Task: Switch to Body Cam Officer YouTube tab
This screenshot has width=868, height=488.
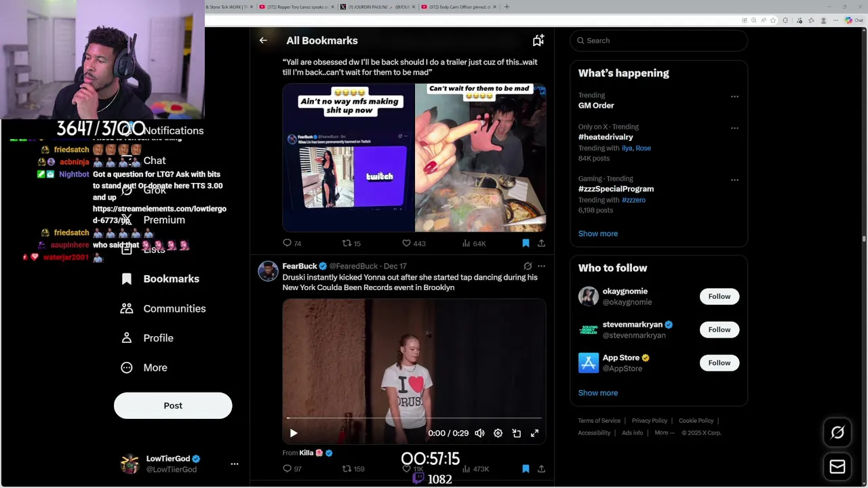Action: click(x=458, y=7)
